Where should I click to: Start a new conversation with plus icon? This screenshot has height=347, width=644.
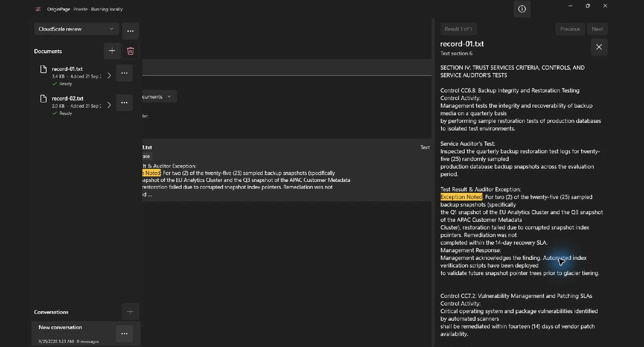(130, 312)
